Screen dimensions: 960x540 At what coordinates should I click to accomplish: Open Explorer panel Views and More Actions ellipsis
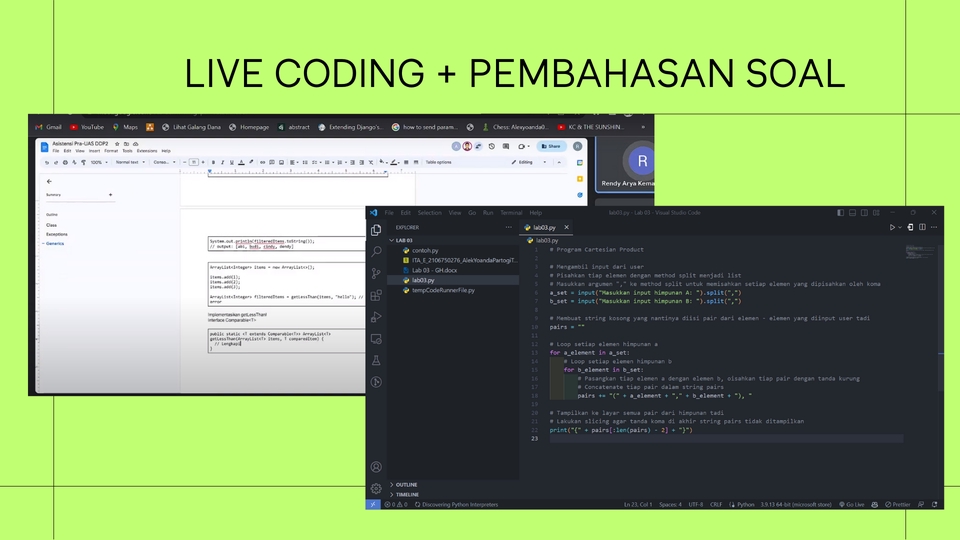[508, 227]
